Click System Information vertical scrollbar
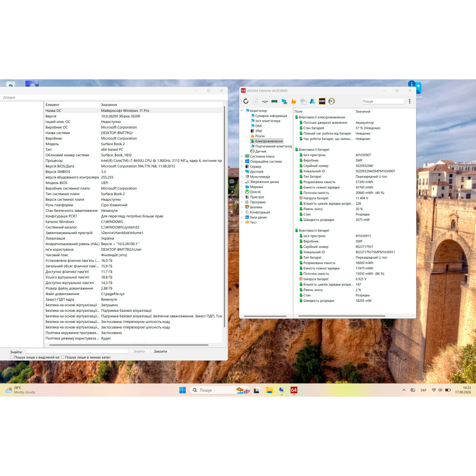Screen dimensions: 476x476 pos(225,217)
